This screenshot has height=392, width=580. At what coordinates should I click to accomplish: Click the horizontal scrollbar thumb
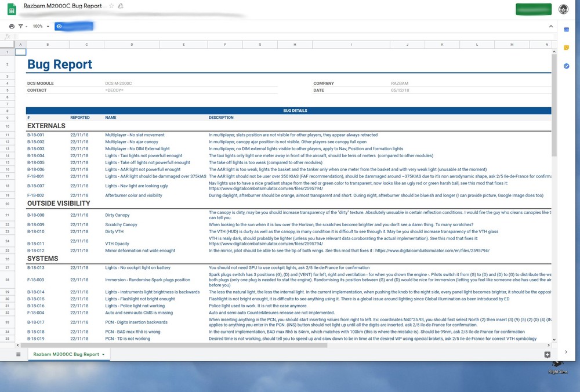pyautogui.click(x=174, y=345)
